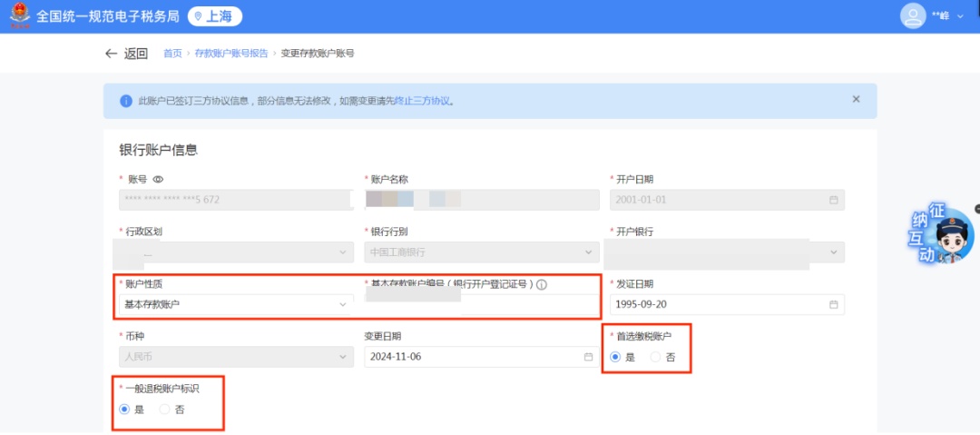
Task: Open the calendar icon in 发证日期 field
Action: click(x=833, y=304)
